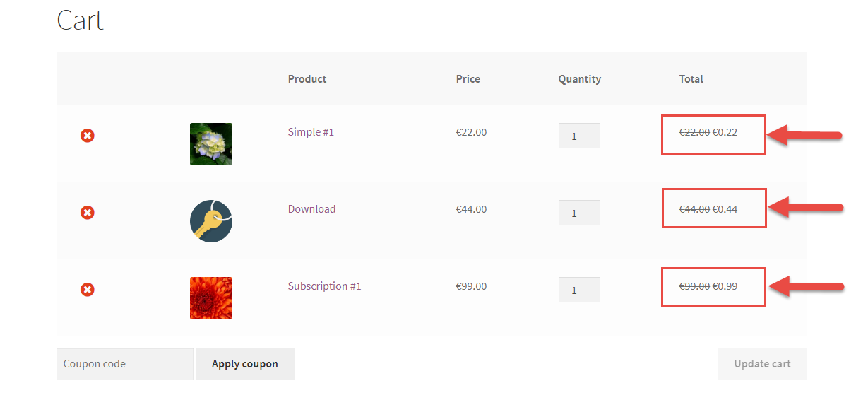Screen dimensions: 868x400
Task: Focus the quantity field for Download
Action: [579, 213]
